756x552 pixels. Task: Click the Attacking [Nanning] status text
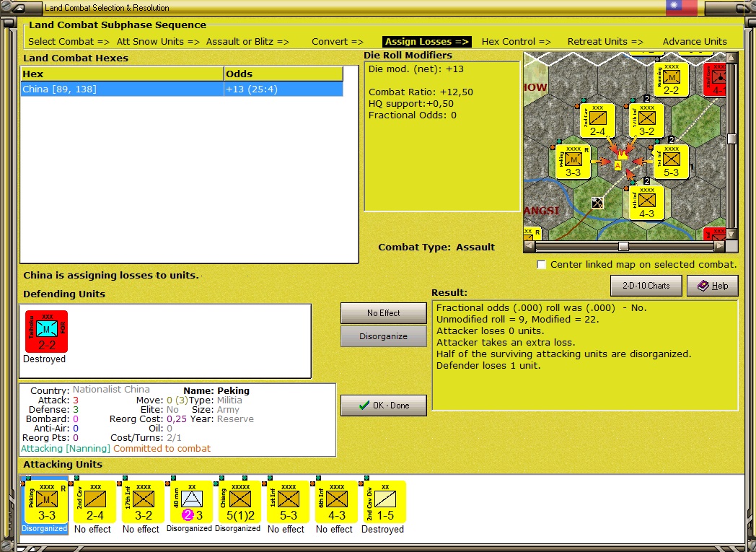(x=66, y=449)
